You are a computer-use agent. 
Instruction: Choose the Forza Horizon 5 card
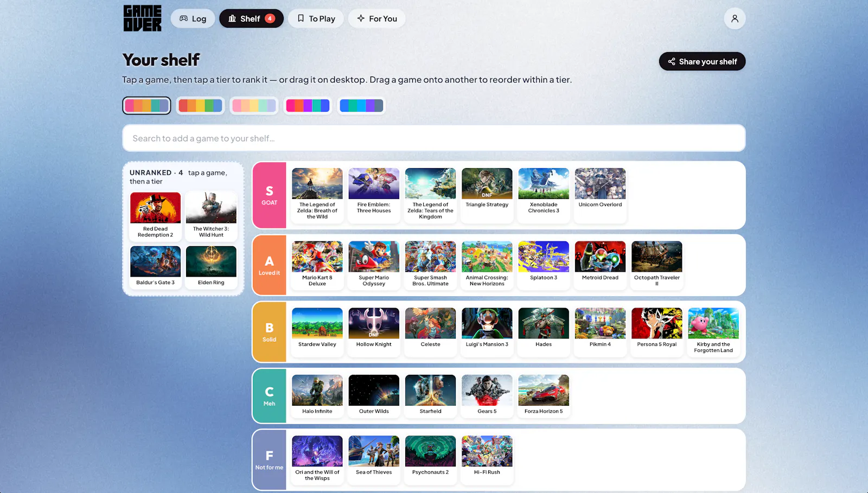click(x=544, y=396)
